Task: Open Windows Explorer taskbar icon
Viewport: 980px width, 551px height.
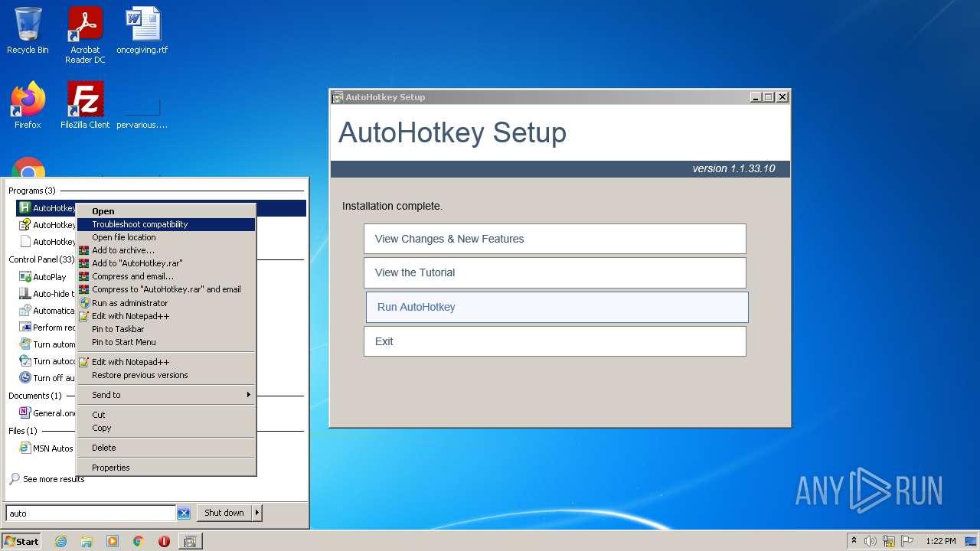Action: click(87, 541)
